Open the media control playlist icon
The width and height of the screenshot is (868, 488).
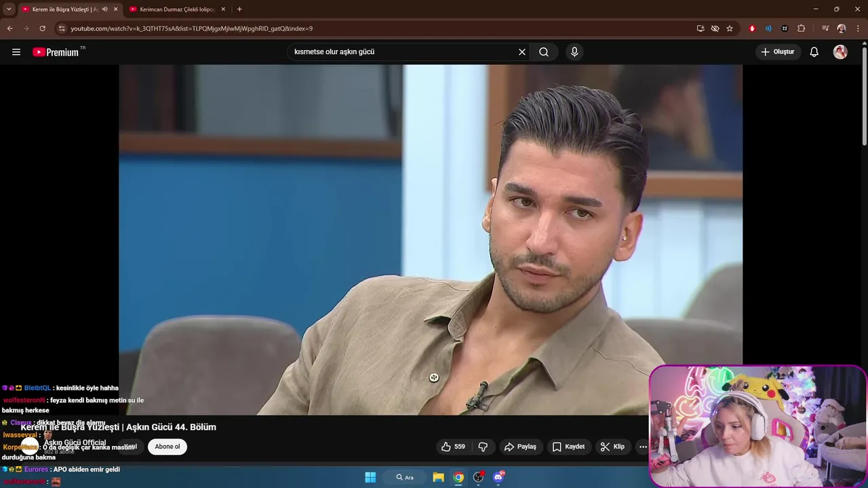click(x=825, y=28)
